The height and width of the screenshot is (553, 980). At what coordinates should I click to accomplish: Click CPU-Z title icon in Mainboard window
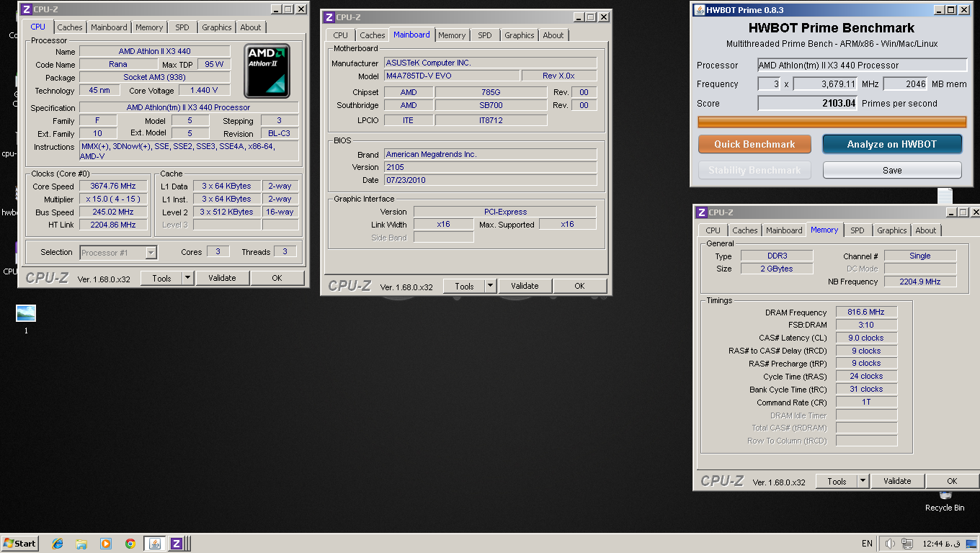click(x=329, y=17)
